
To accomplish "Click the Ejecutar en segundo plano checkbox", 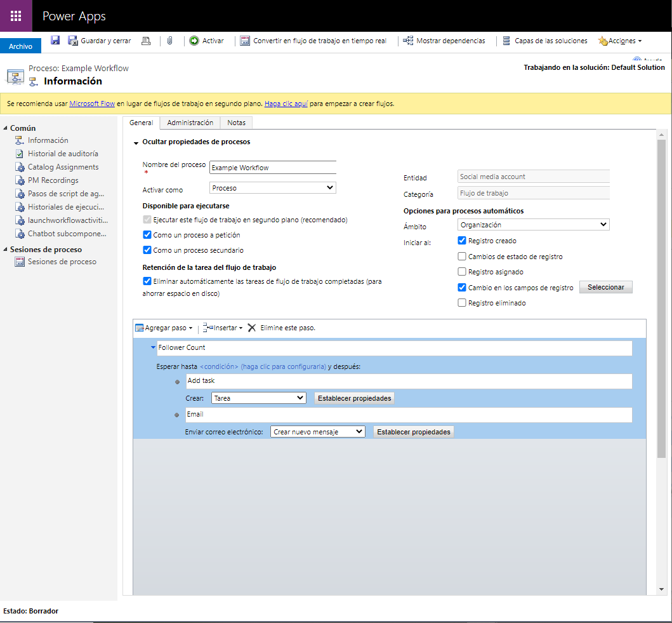I will pyautogui.click(x=147, y=220).
